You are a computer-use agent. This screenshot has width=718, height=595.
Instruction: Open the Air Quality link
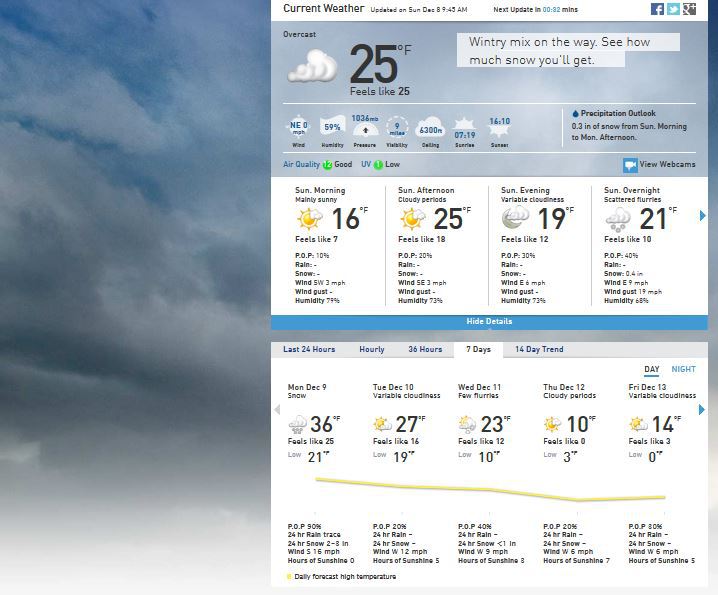click(x=301, y=164)
